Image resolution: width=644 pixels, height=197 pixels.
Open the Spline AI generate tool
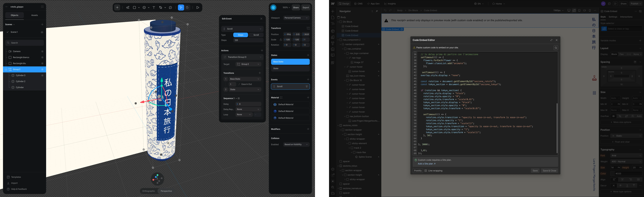click(x=128, y=8)
